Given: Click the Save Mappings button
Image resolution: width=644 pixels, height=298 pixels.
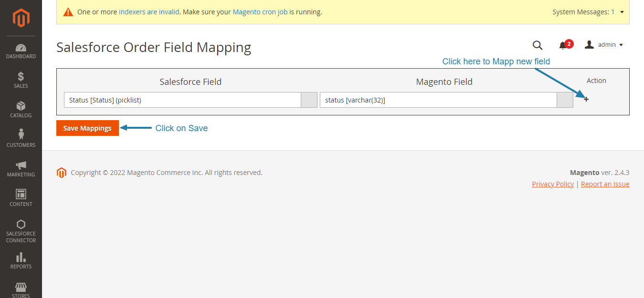Looking at the screenshot, I should click(87, 128).
